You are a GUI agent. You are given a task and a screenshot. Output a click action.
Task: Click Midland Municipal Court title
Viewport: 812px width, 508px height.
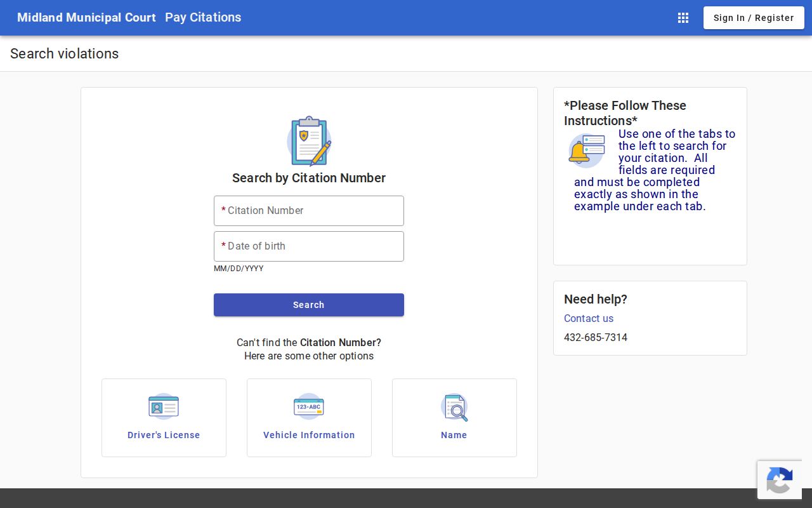[x=86, y=18]
